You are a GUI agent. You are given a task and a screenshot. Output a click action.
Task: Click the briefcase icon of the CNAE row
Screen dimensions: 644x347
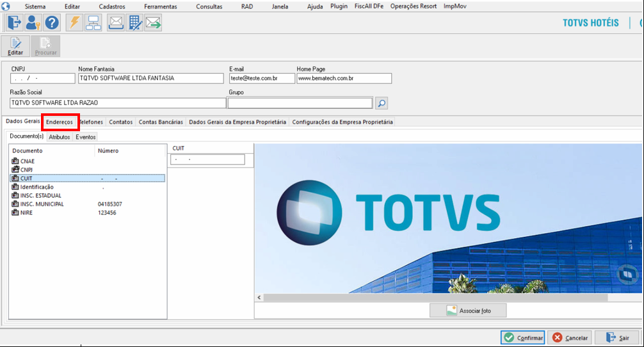tap(15, 161)
